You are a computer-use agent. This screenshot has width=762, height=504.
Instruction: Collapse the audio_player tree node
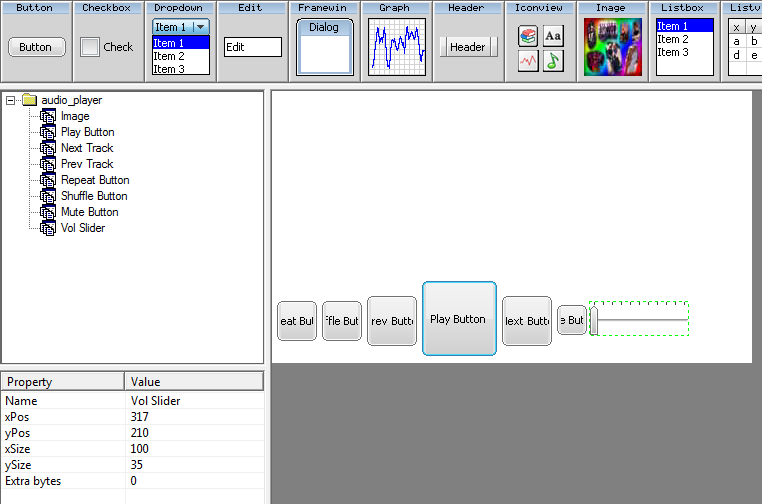11,100
